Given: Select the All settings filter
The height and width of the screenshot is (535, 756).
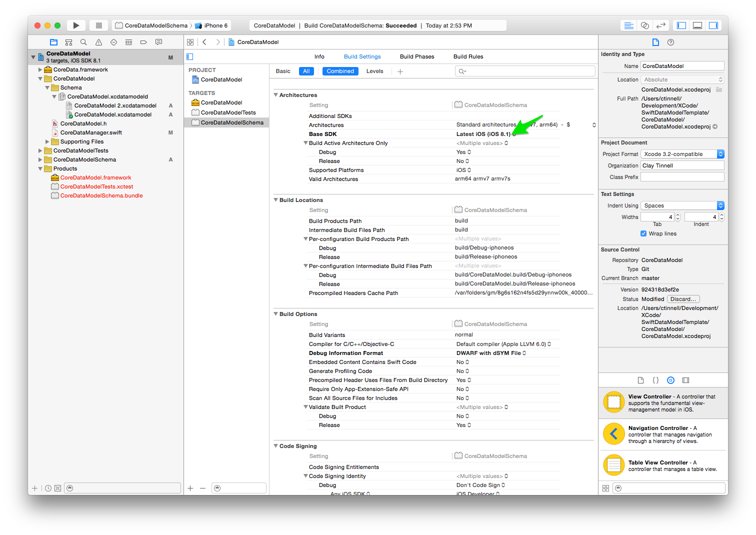Looking at the screenshot, I should tap(306, 71).
